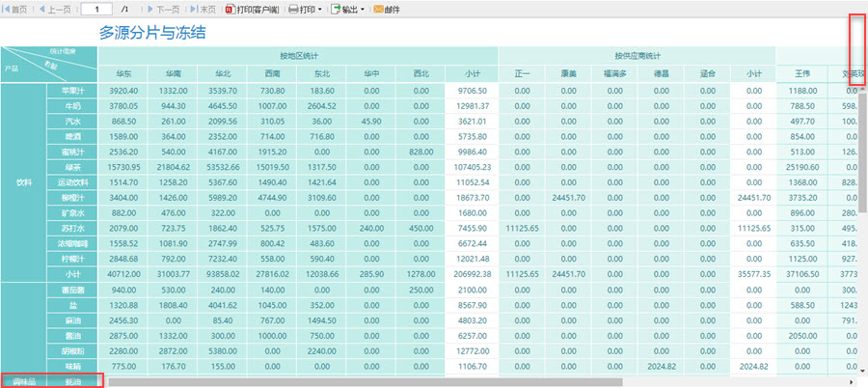Open the export (输出) dropdown arrow
The height and width of the screenshot is (388, 868).
[362, 10]
